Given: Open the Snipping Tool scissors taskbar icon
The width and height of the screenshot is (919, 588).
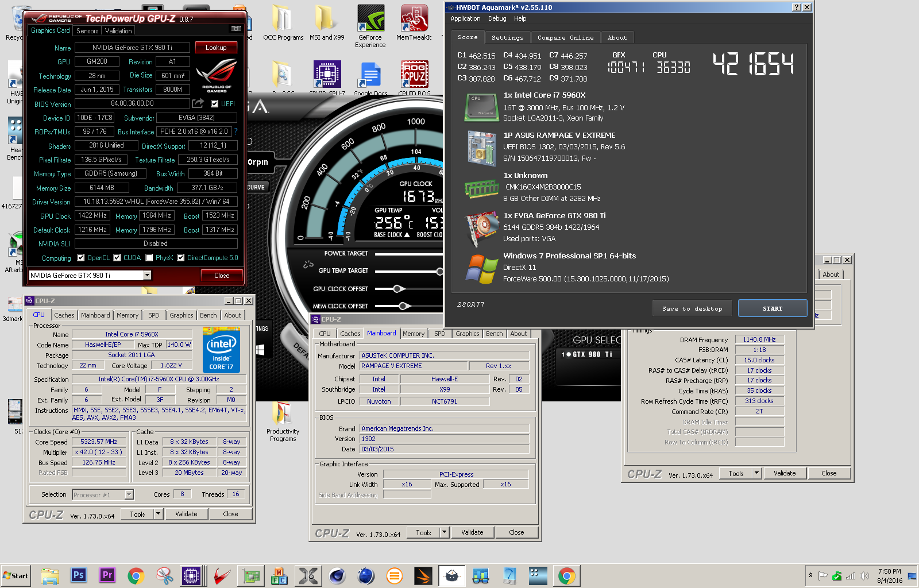Looking at the screenshot, I should click(165, 575).
